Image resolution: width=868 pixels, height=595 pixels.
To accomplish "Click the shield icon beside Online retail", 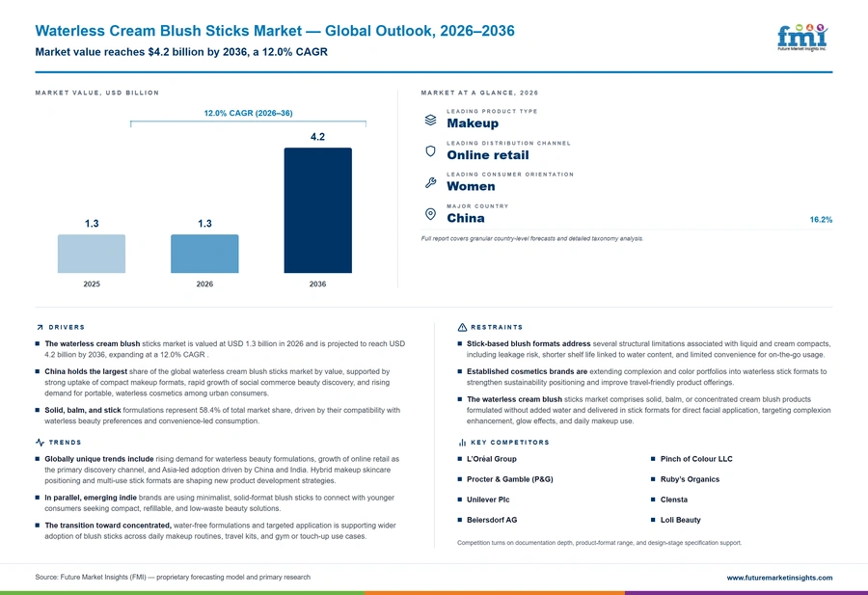I will point(430,151).
